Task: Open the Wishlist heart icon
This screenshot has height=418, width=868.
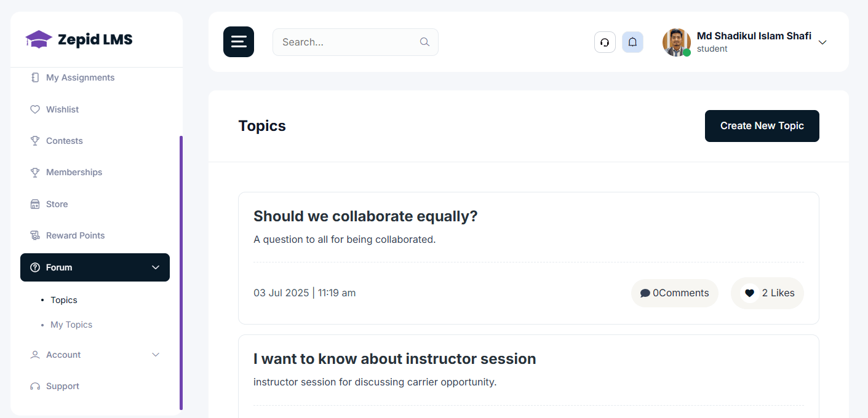Action: click(x=36, y=109)
